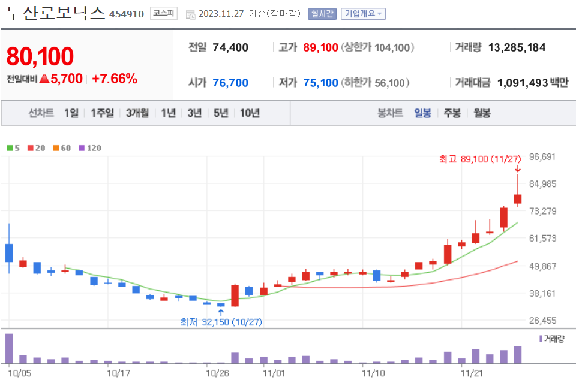
Task: Select the 5년 line chart period
Action: 221,113
